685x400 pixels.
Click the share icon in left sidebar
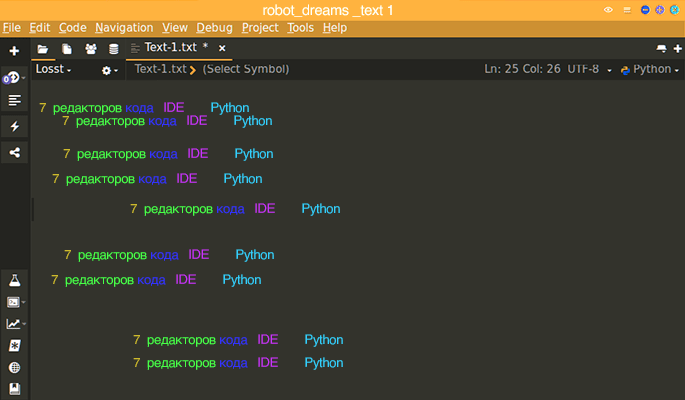[14, 153]
